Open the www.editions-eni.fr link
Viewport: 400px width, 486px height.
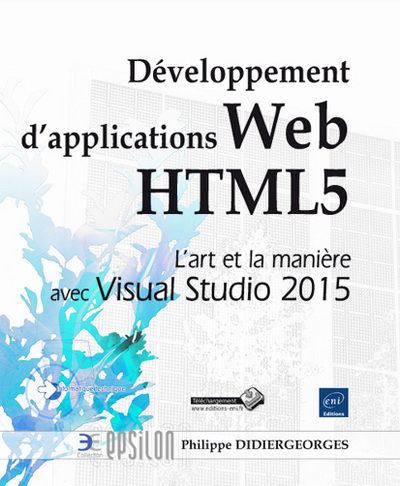[218, 408]
